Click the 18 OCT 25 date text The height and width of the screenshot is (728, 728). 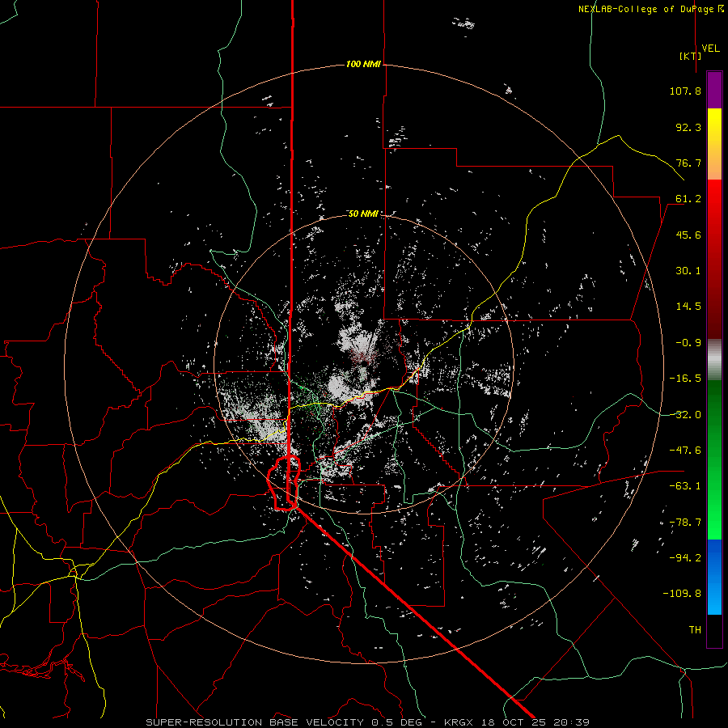(x=515, y=722)
